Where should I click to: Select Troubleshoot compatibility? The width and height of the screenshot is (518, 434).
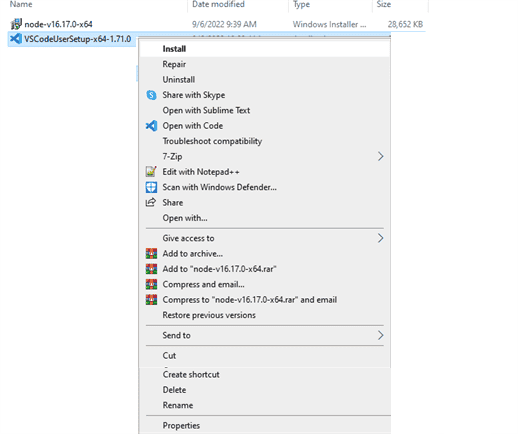coord(265,141)
